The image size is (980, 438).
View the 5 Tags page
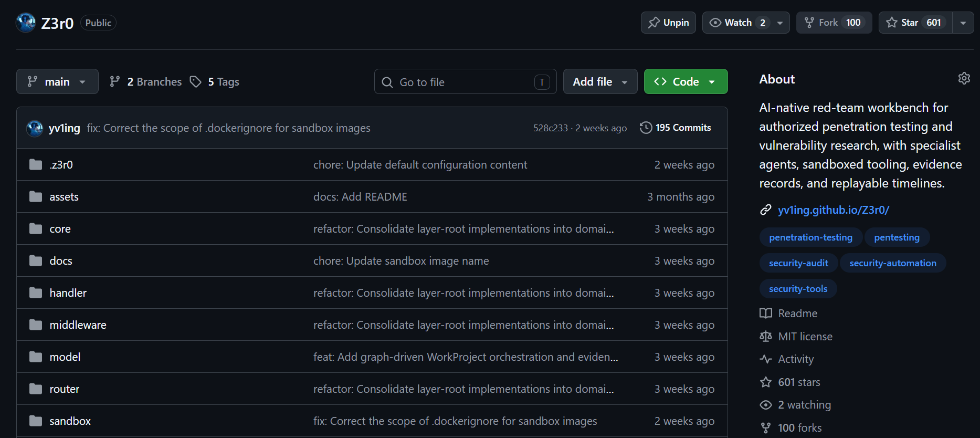pos(215,82)
